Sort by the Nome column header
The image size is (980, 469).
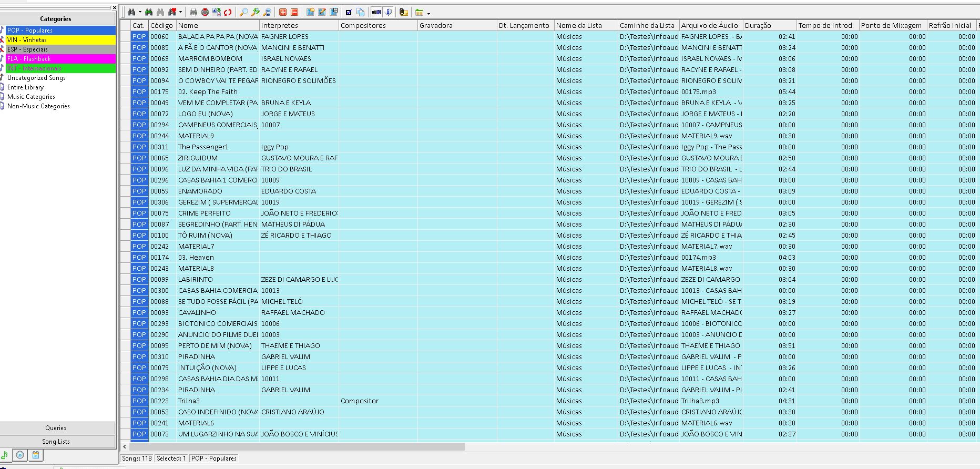point(218,25)
